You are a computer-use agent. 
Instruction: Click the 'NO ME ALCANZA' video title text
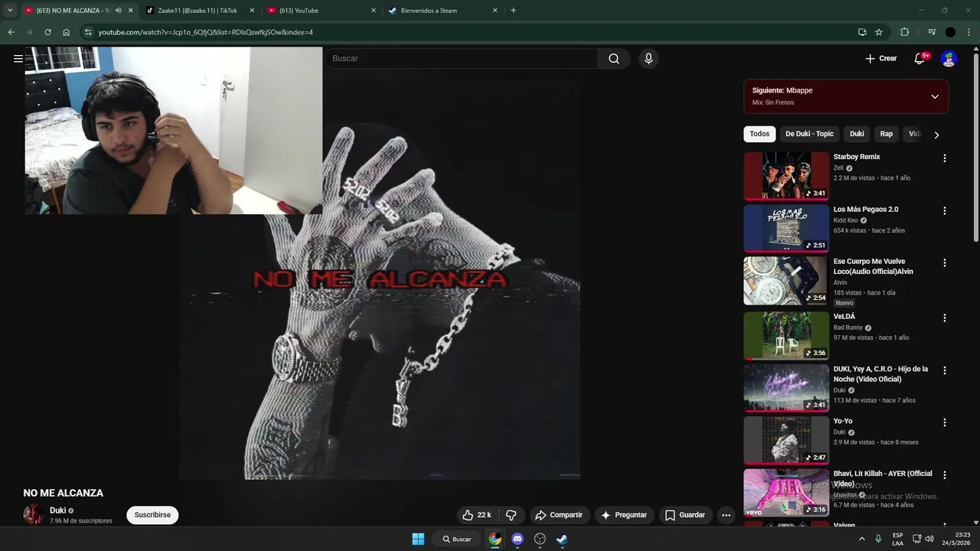[x=63, y=494]
